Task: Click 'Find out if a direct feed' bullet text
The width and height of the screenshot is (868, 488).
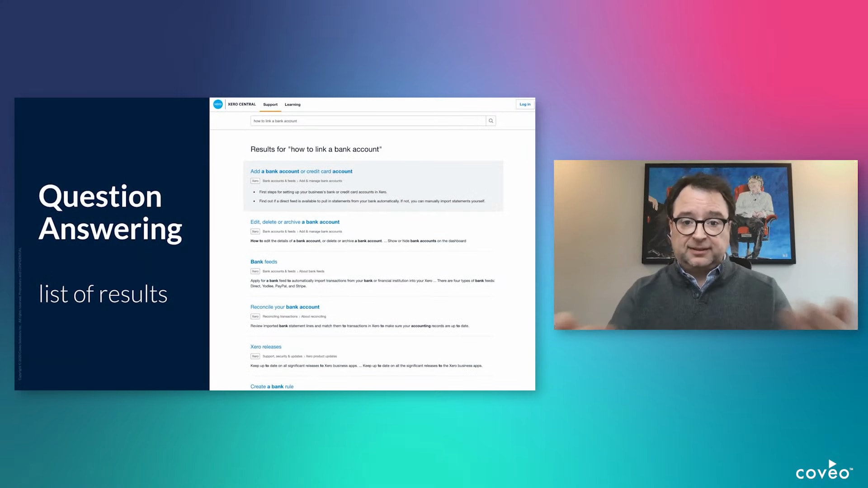Action: [x=372, y=201]
